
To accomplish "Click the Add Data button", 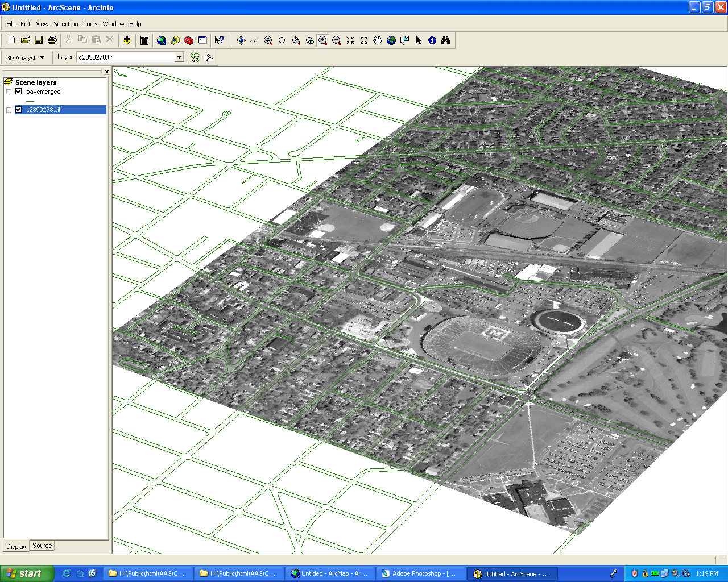I will (x=127, y=40).
